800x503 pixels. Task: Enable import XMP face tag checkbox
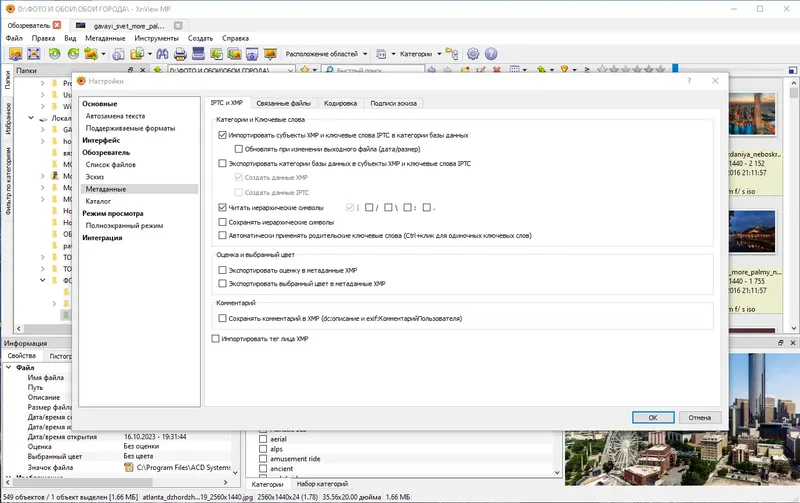tap(215, 338)
